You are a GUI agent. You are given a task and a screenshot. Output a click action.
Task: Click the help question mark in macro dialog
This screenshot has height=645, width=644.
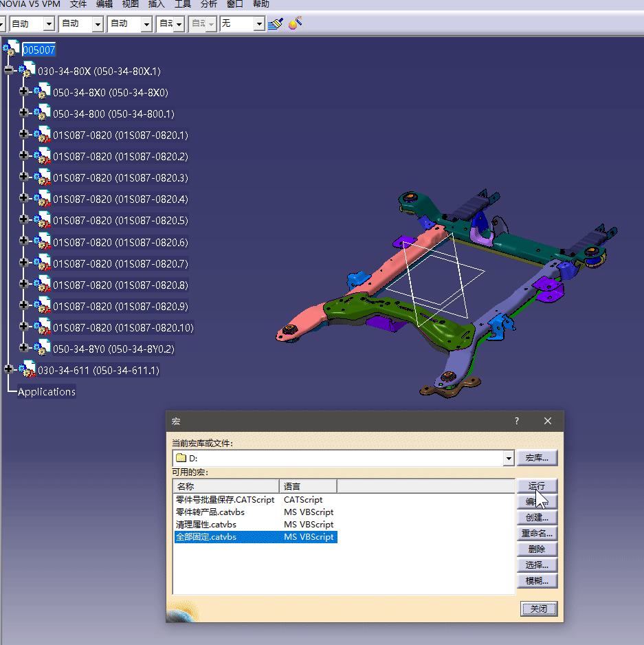[x=517, y=421]
